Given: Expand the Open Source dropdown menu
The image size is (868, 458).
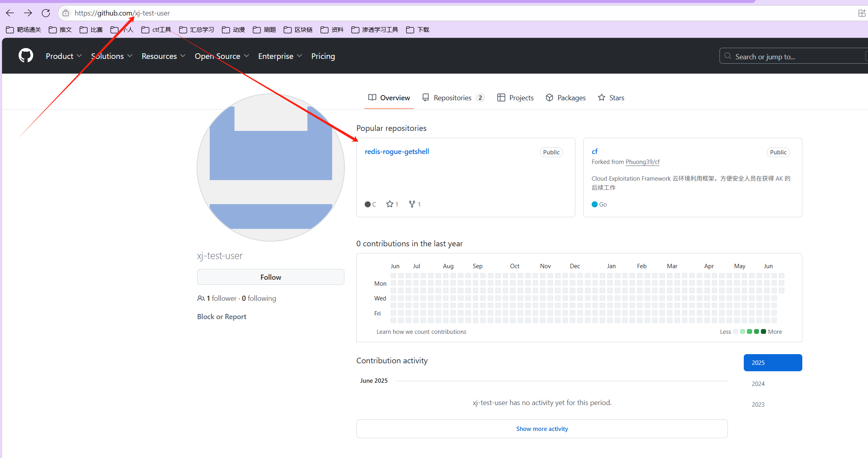Looking at the screenshot, I should click(x=221, y=56).
